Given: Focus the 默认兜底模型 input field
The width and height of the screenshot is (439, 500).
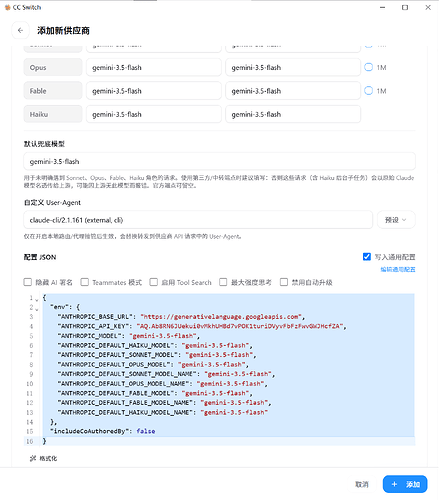Looking at the screenshot, I should [x=219, y=162].
